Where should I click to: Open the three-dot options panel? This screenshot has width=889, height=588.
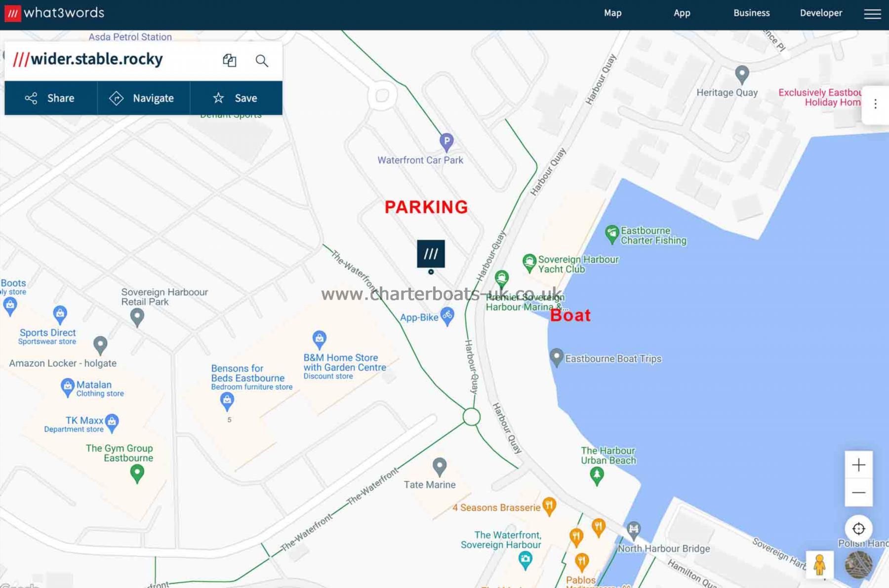[875, 104]
